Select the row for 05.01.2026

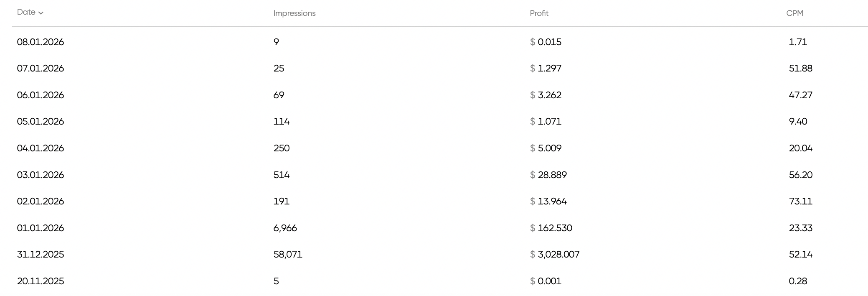click(x=41, y=121)
